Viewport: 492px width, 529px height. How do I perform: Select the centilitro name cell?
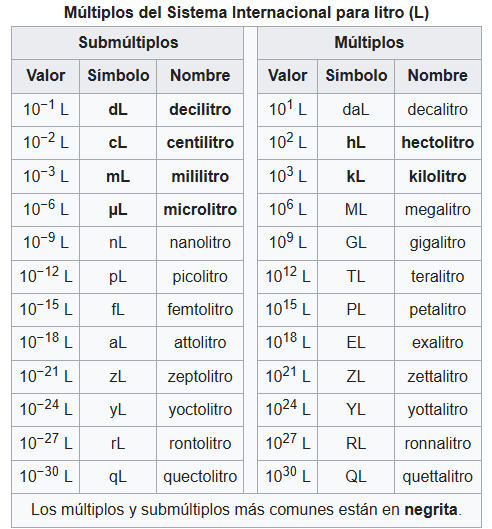click(200, 143)
